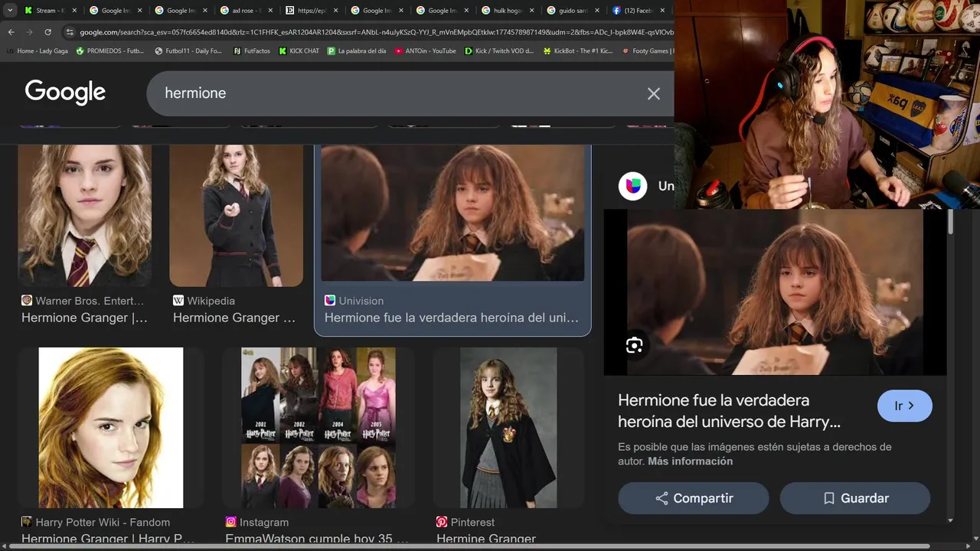Close the hulk hogan tab
980x551 pixels.
pyautogui.click(x=531, y=11)
